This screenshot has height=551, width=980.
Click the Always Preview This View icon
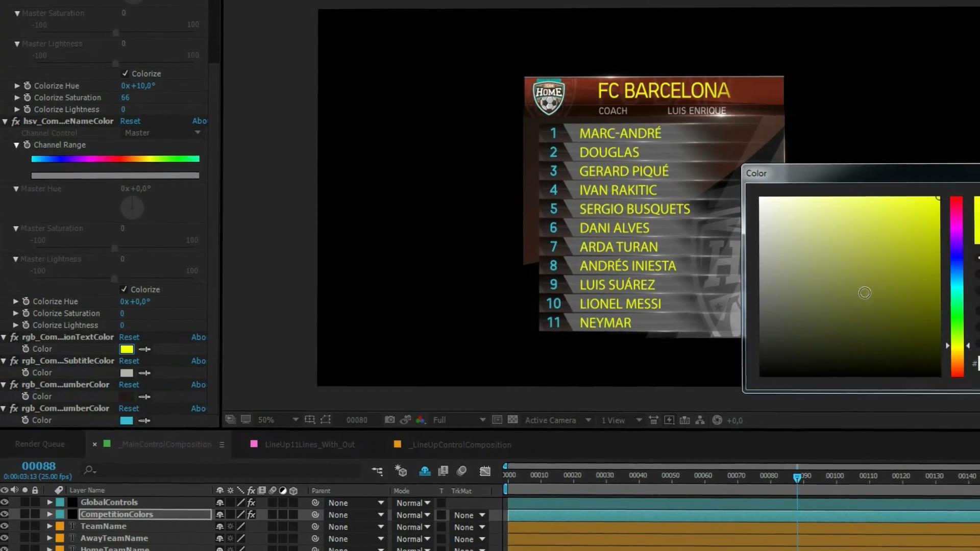click(x=231, y=419)
